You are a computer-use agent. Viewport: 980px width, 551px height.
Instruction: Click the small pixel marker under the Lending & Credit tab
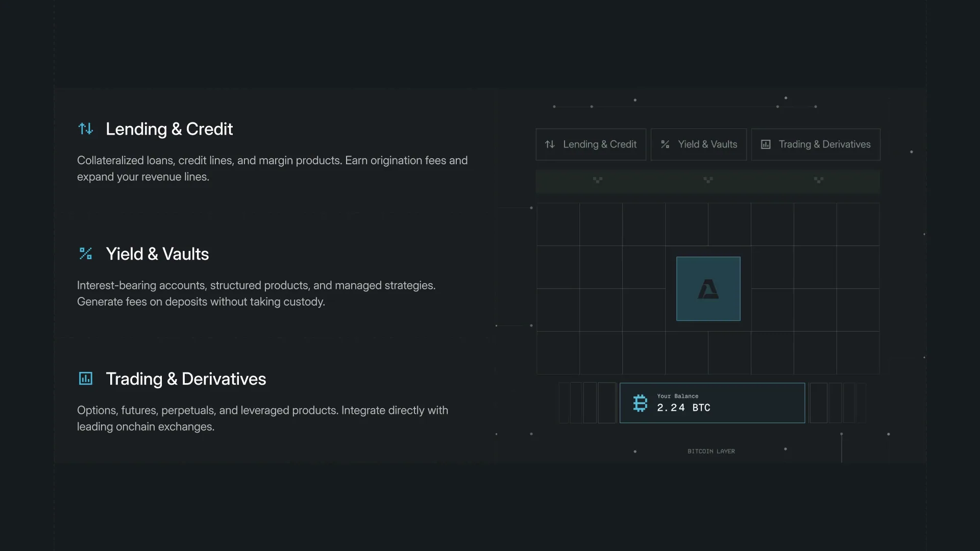click(x=598, y=180)
